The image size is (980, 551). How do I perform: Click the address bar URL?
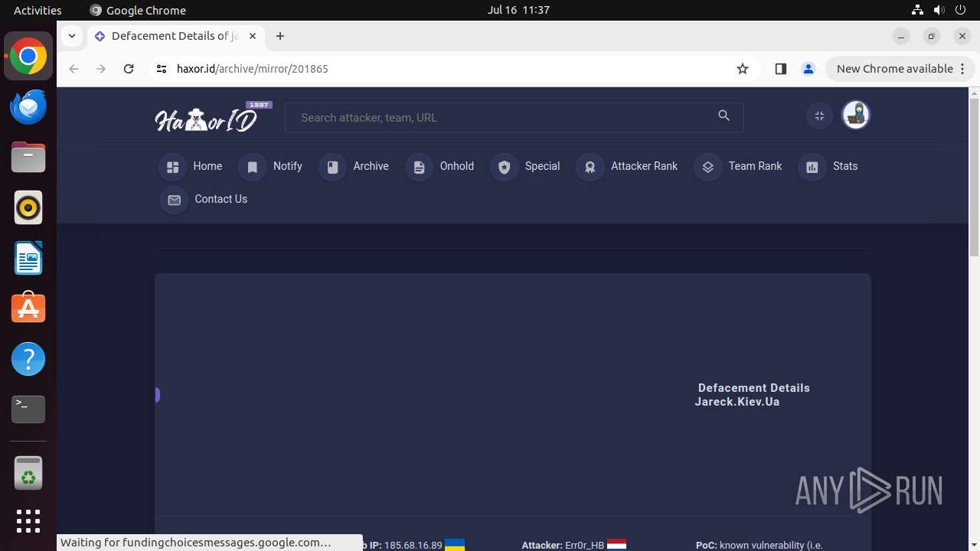click(x=253, y=69)
